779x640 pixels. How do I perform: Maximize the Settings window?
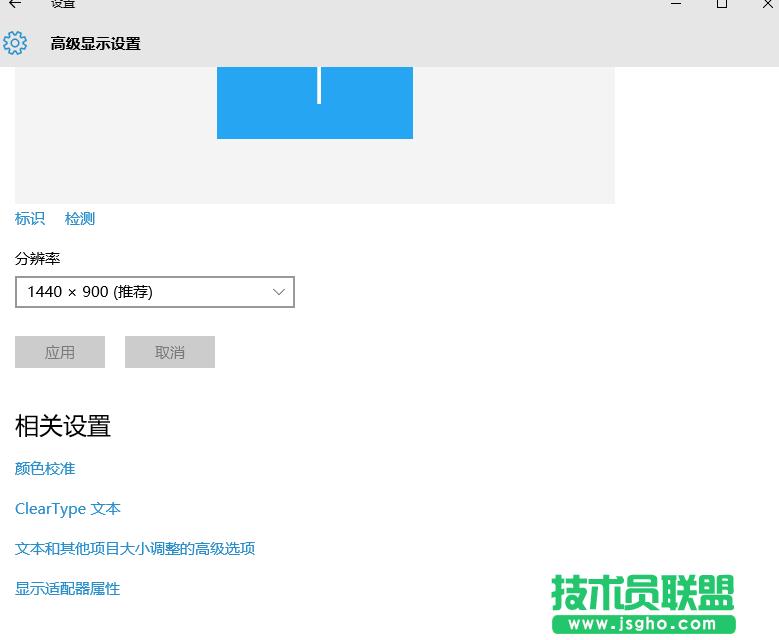[721, 4]
